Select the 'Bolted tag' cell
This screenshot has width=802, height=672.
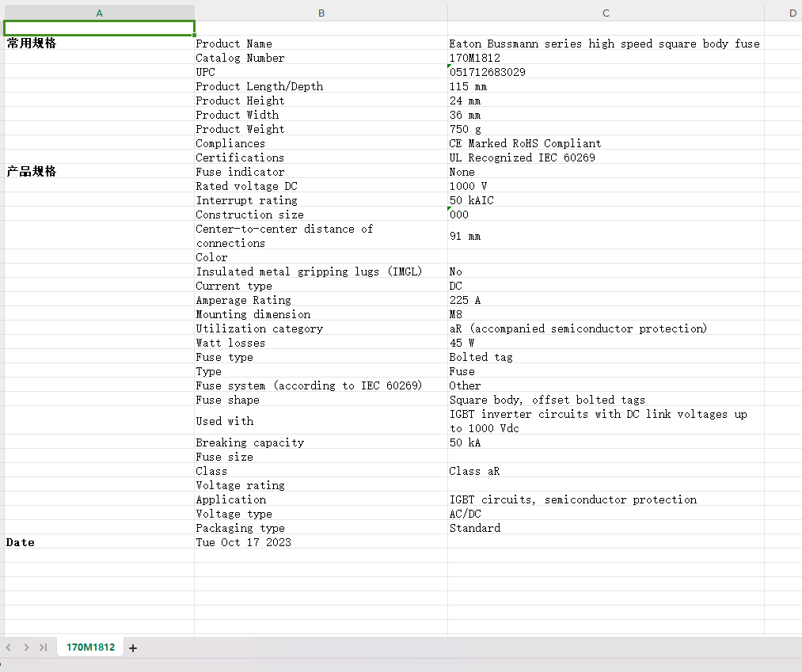(606, 357)
